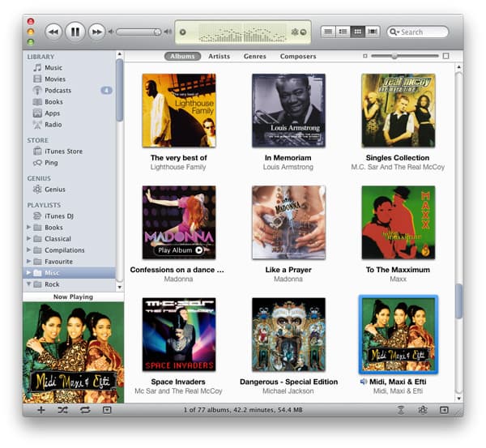
Task: Toggle shuffle playback
Action: (63, 410)
